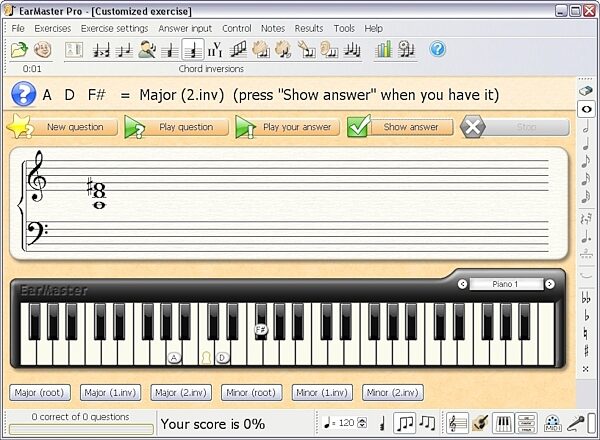Image resolution: width=600 pixels, height=440 pixels.
Task: Toggle the piano keyboard view
Action: point(503,423)
